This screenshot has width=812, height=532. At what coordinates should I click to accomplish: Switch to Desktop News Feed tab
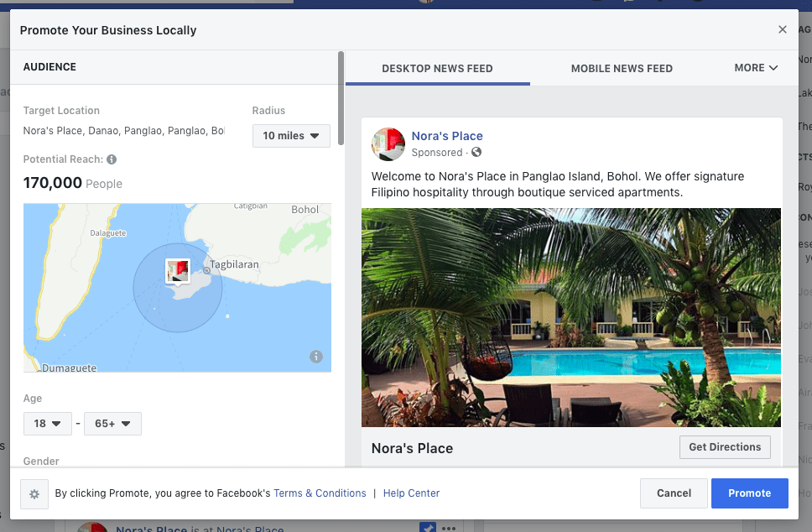(x=437, y=68)
